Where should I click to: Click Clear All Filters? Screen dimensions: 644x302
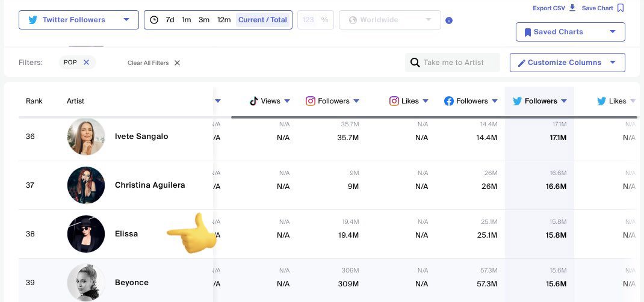pos(153,63)
